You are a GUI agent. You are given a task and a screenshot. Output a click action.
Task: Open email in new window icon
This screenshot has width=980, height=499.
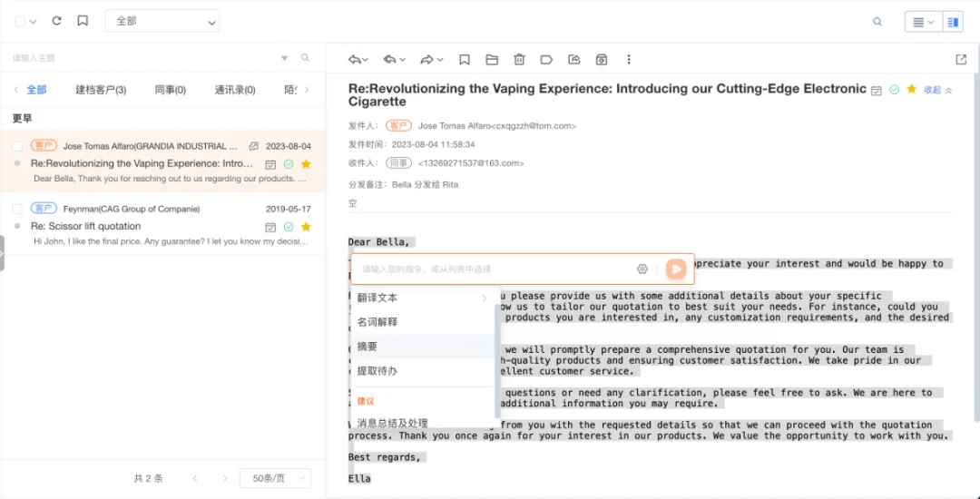961,60
